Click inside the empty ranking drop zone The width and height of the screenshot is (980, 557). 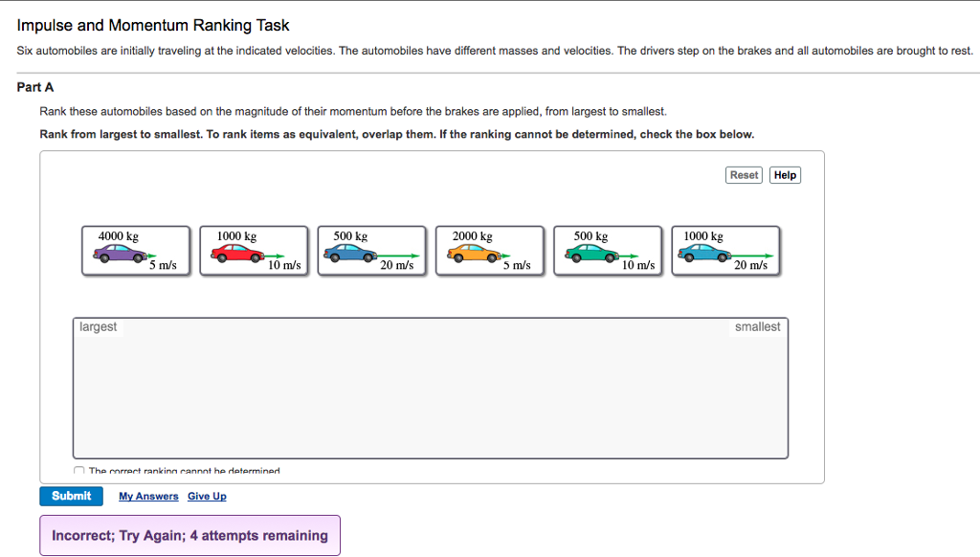point(430,392)
